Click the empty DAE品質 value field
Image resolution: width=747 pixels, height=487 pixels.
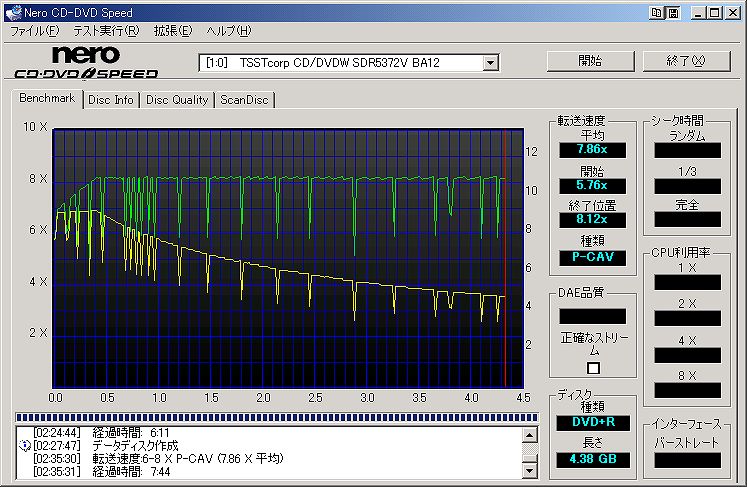(x=592, y=316)
